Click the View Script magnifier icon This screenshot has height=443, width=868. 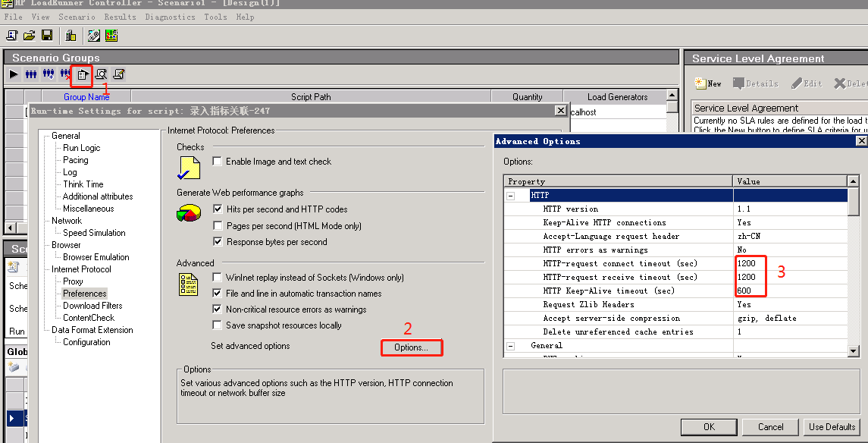(x=100, y=74)
